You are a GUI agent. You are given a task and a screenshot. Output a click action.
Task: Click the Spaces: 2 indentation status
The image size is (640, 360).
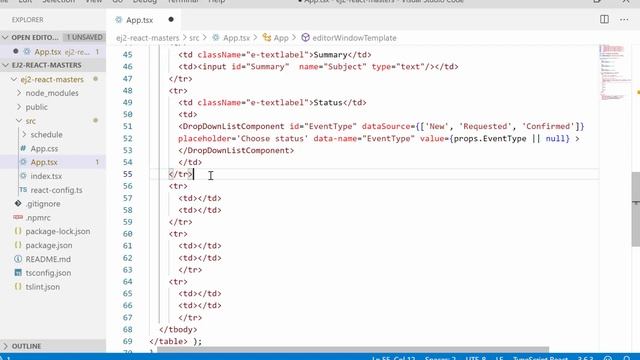440,358
